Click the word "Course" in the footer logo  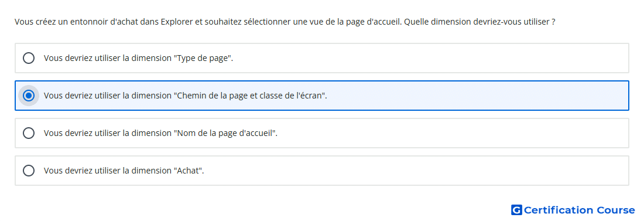click(x=616, y=210)
